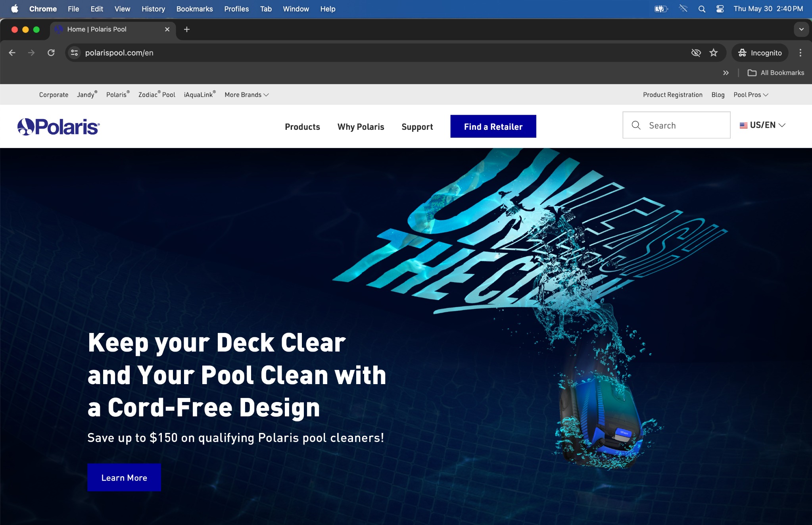Open the Zodiac Pool link
The width and height of the screenshot is (812, 525).
pyautogui.click(x=157, y=95)
